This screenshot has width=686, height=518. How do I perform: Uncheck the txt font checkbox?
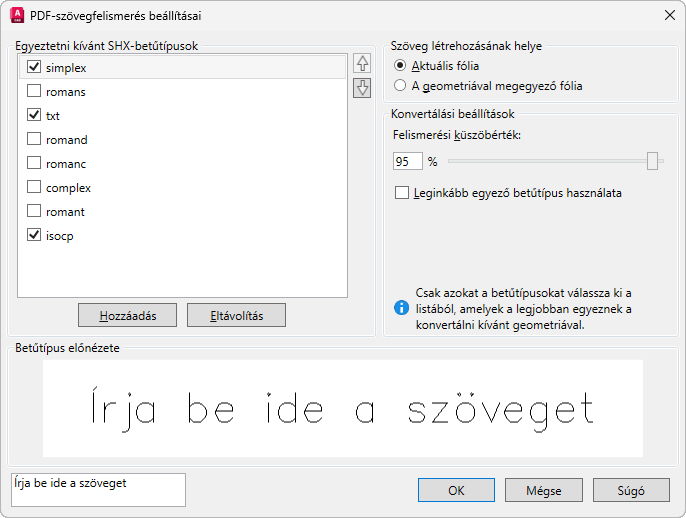(34, 115)
